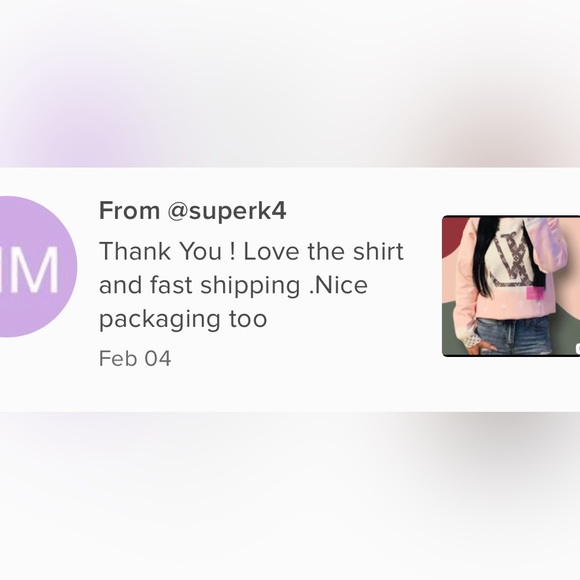
Task: Tap the 'packaging too' text line
Action: tap(183, 319)
